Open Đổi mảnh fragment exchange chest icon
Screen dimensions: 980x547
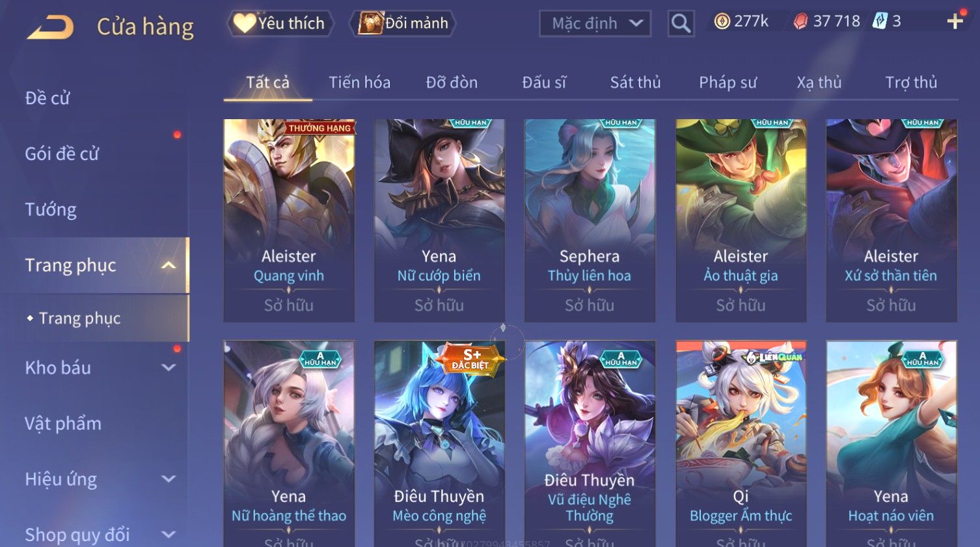coord(370,23)
